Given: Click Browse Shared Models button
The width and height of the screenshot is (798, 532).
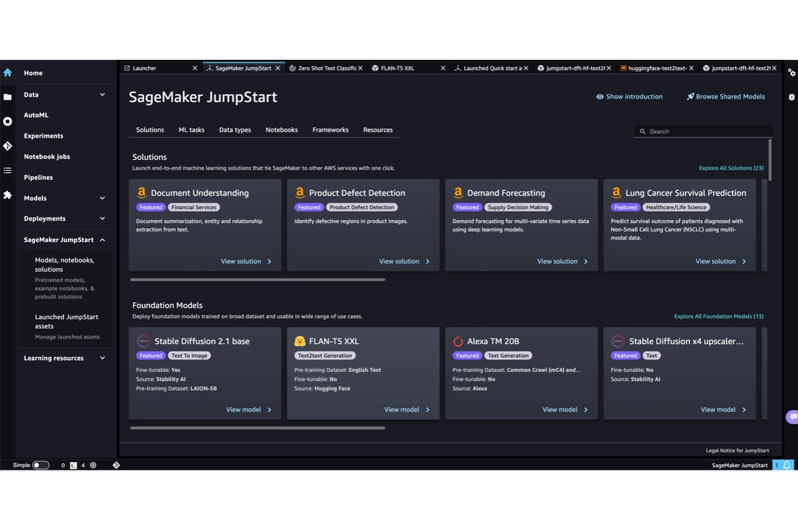Looking at the screenshot, I should pyautogui.click(x=726, y=96).
